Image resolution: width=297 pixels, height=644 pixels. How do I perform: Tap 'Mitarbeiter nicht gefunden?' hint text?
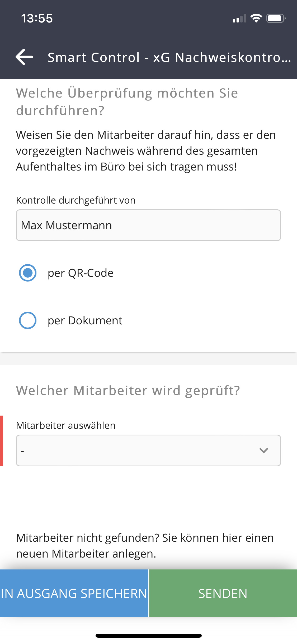pos(145,546)
